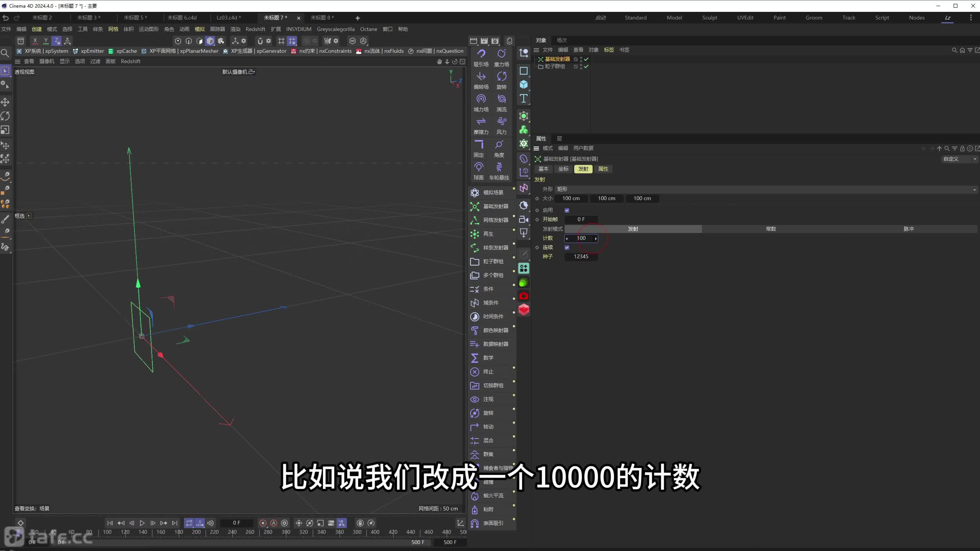980x551 pixels.
Task: Expand the 框选 selection tool flyout
Action: coord(29,216)
